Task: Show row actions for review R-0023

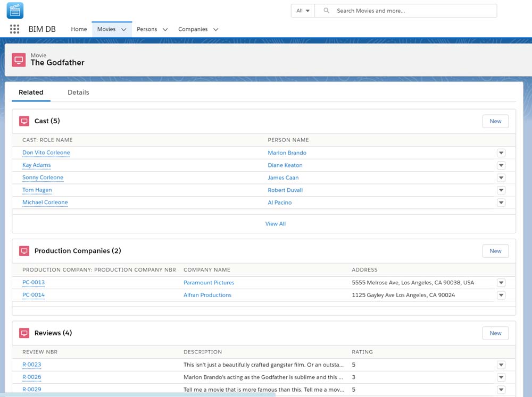Action: click(501, 365)
